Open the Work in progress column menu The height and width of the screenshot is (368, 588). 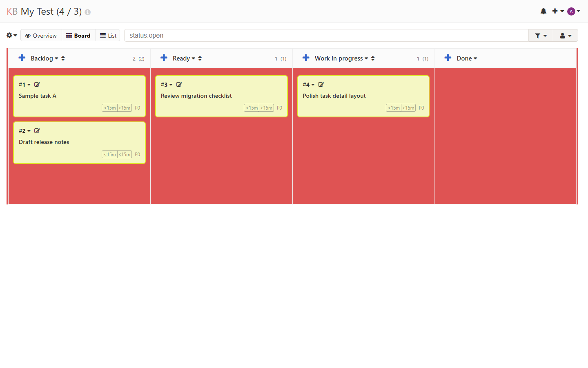[341, 58]
